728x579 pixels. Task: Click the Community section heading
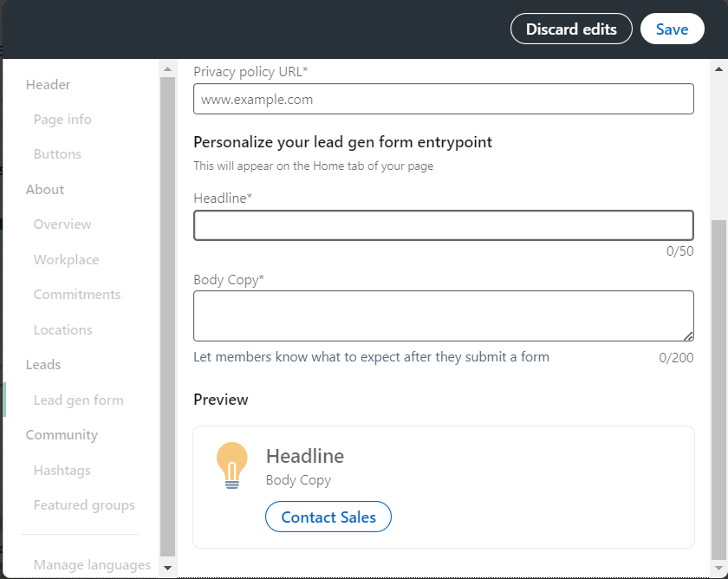(x=62, y=435)
